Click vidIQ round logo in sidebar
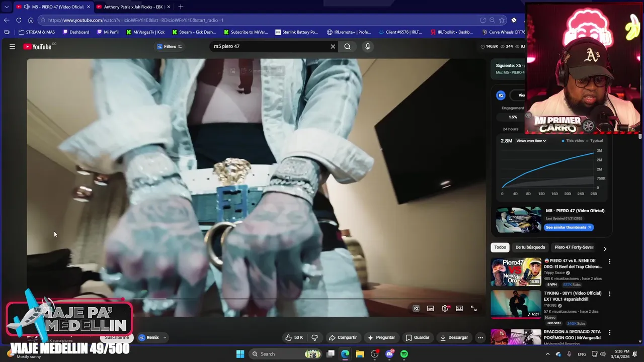Viewport: 644px width, 362px height. point(501,95)
